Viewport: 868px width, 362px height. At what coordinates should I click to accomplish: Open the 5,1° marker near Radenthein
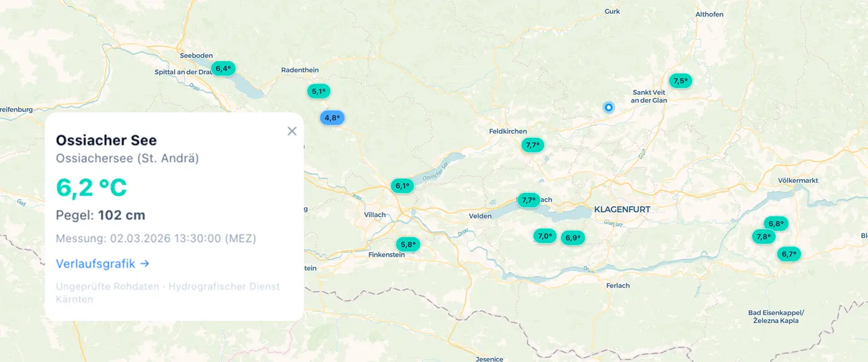point(318,91)
